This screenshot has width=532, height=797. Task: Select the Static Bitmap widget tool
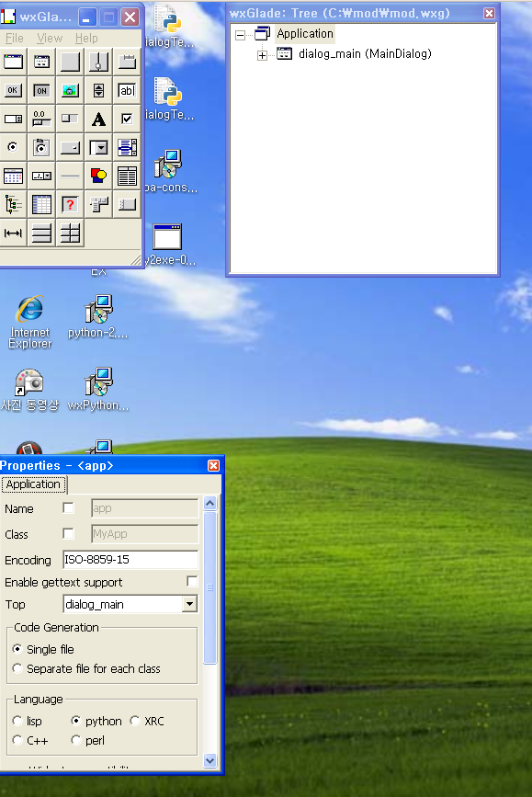(x=98, y=176)
